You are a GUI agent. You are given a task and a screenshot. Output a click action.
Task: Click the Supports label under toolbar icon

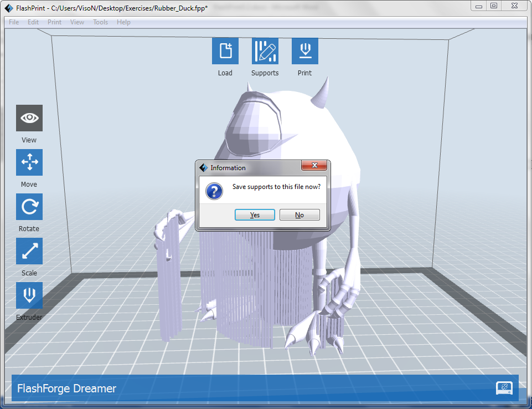265,73
